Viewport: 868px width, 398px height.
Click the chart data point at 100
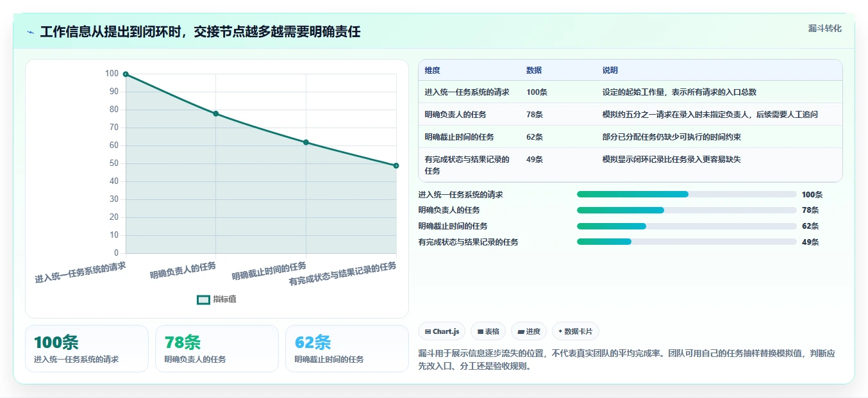[126, 74]
